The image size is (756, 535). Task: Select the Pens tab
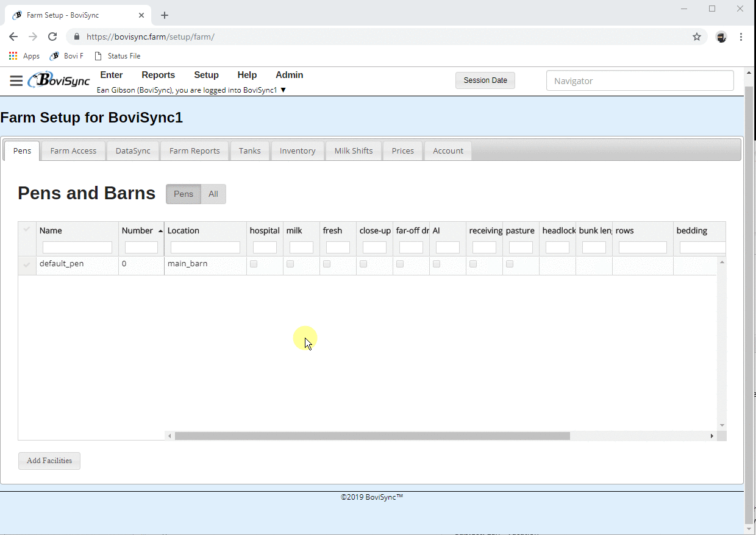pos(22,151)
